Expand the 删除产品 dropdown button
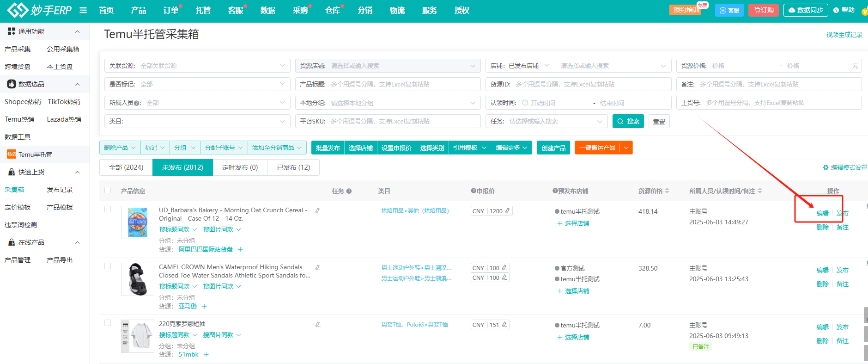 pos(120,148)
